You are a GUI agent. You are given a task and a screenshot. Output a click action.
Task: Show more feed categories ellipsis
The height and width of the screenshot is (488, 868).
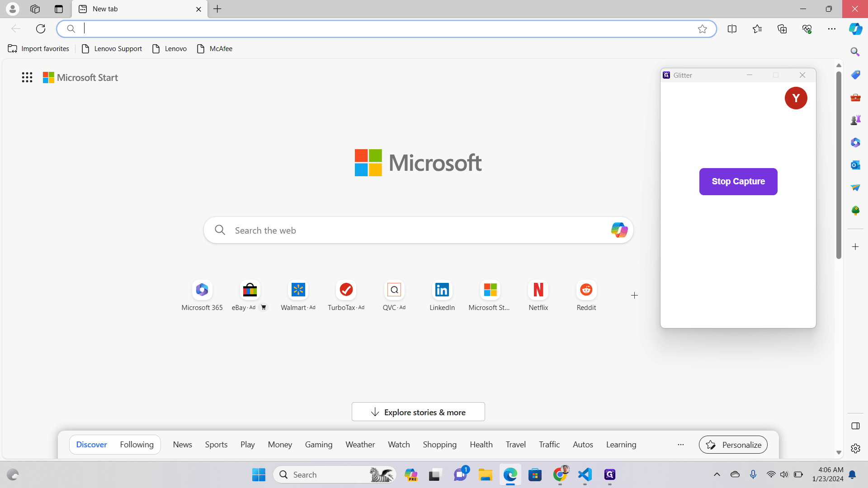681,445
